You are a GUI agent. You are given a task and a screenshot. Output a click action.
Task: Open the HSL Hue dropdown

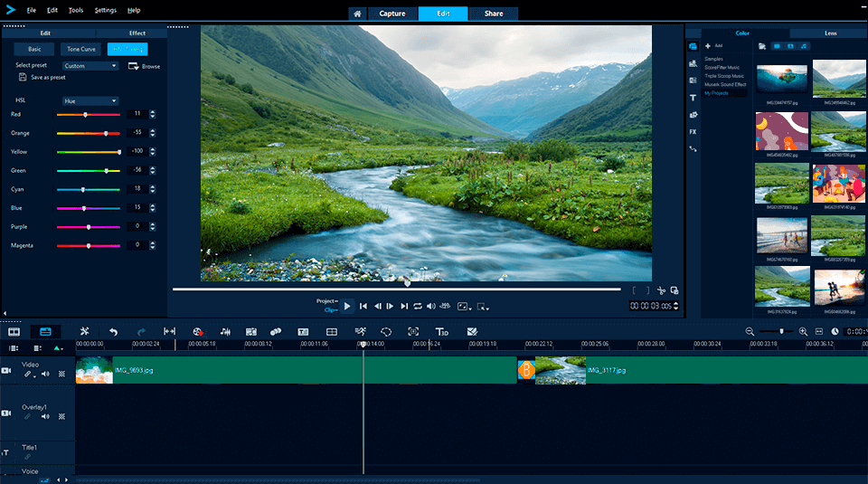click(x=90, y=100)
